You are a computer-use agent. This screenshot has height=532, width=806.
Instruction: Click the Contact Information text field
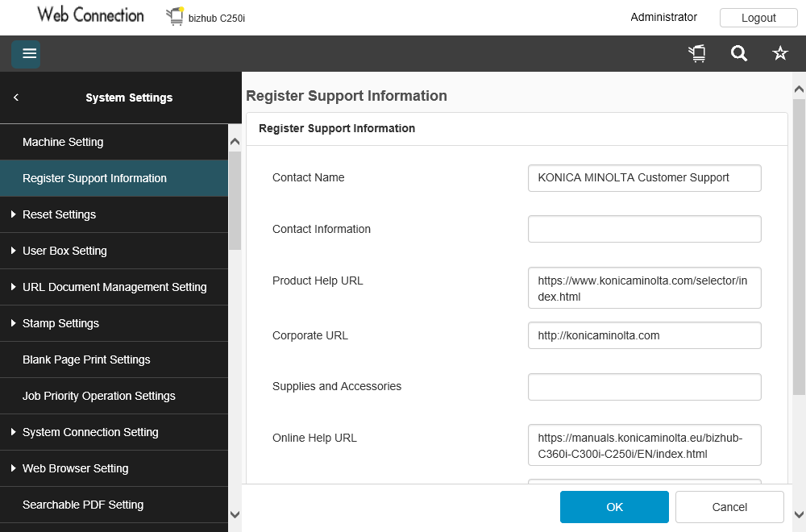tap(644, 229)
